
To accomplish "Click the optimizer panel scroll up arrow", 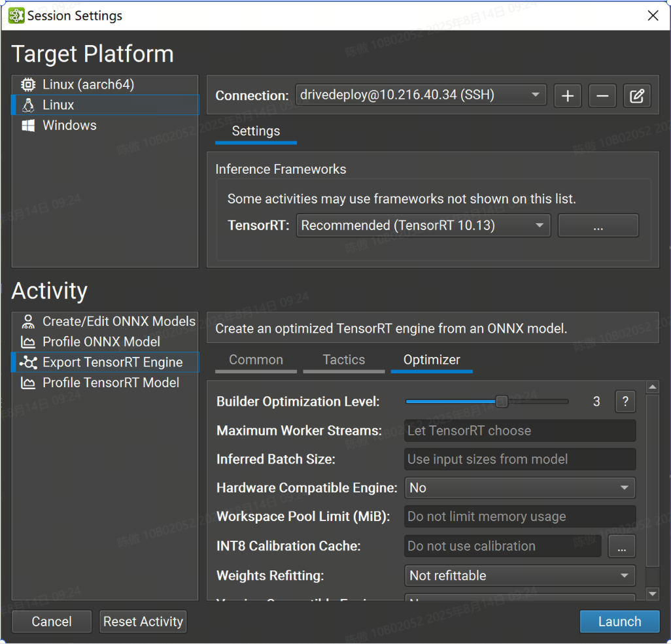I will click(x=653, y=387).
